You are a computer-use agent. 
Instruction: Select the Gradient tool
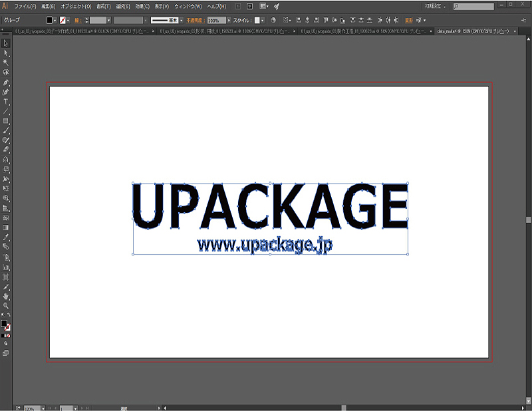pyautogui.click(x=5, y=227)
